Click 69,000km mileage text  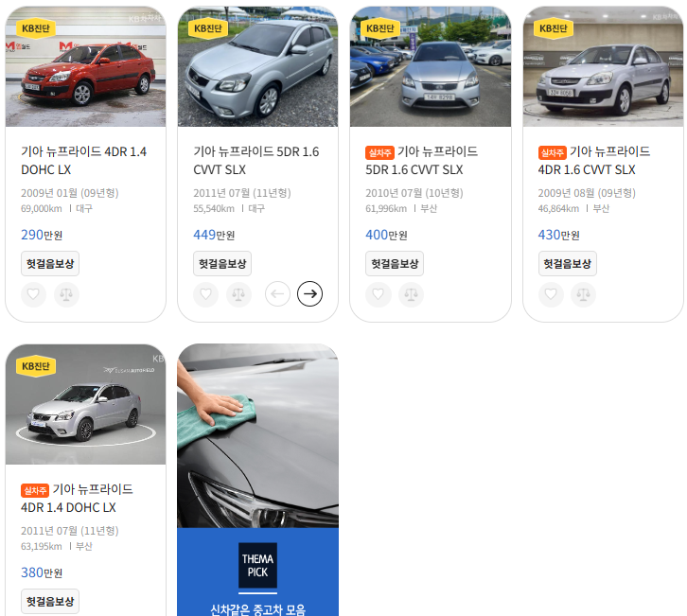42,208
